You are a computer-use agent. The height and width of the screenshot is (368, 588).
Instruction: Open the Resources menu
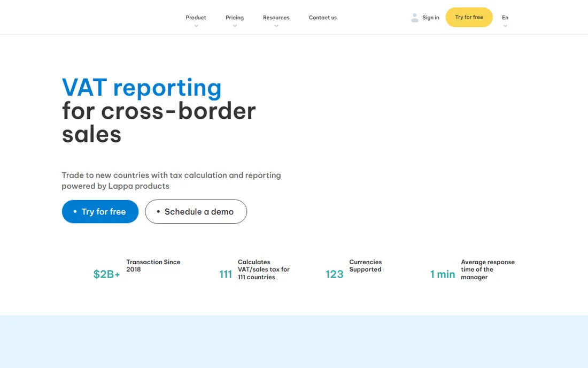point(276,18)
